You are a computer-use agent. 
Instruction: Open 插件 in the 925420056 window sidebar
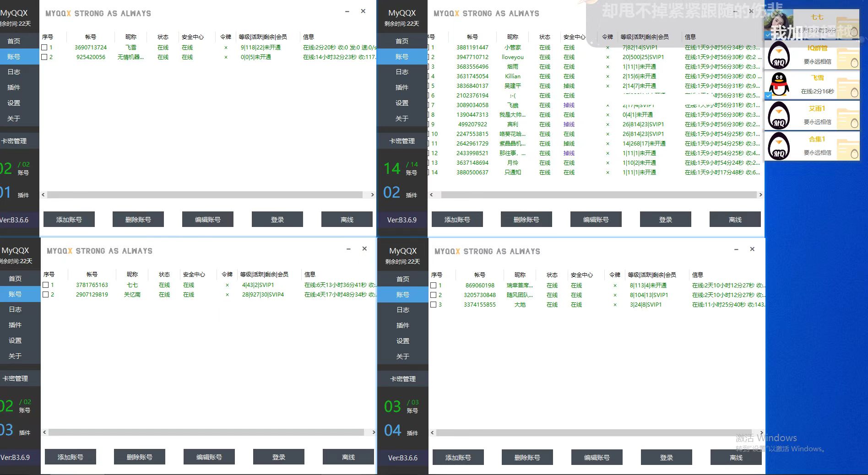[x=14, y=87]
